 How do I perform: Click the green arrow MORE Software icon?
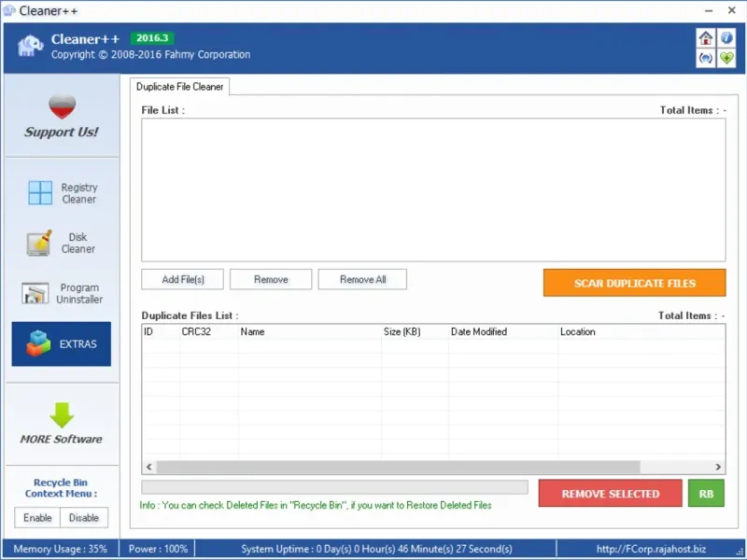click(x=62, y=415)
